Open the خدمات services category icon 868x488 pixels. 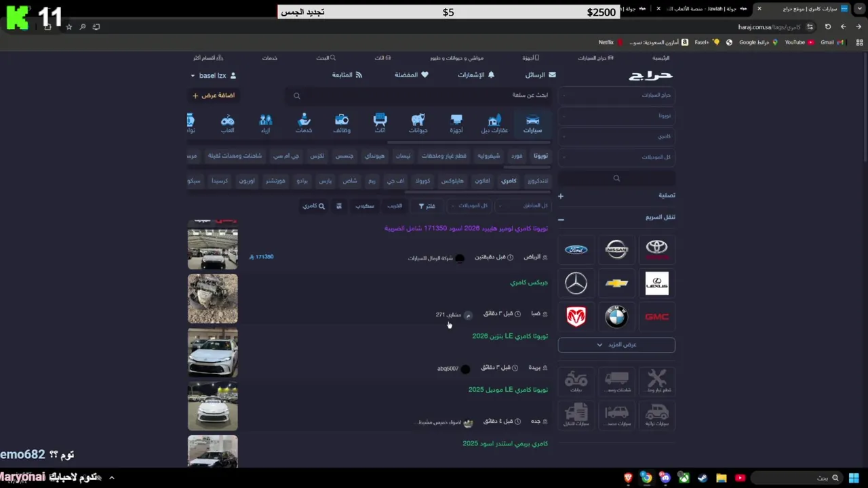pyautogui.click(x=304, y=123)
